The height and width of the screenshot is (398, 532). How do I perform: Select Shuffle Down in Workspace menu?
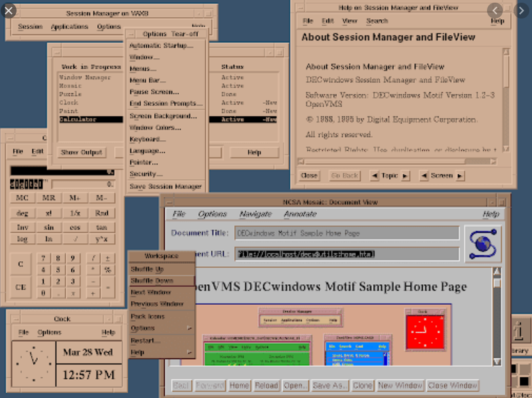[161, 281]
